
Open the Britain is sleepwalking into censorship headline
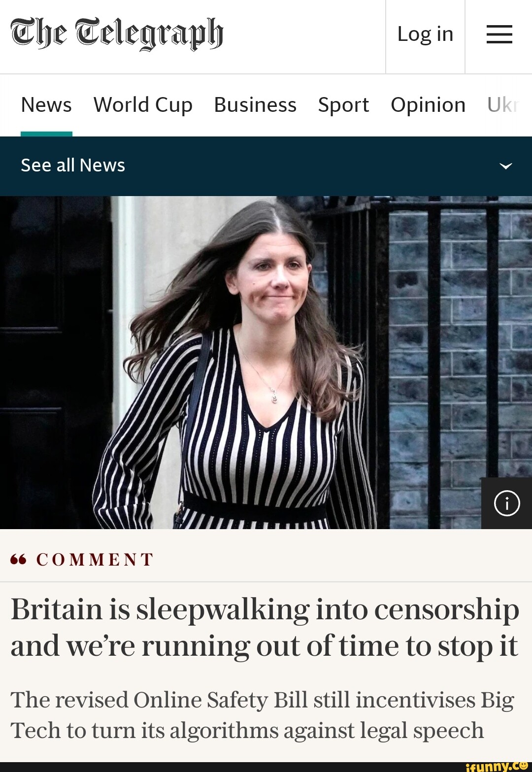pos(265,627)
